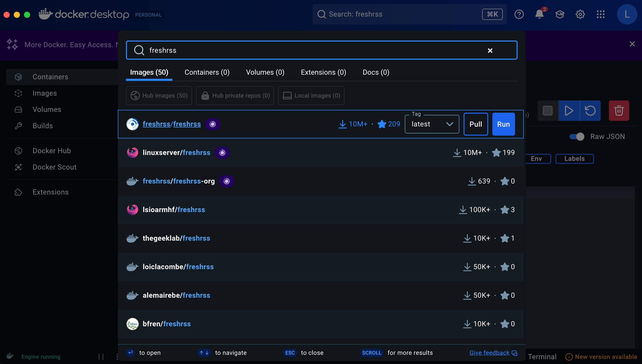Switch to the Extensions (0) tab

point(323,72)
